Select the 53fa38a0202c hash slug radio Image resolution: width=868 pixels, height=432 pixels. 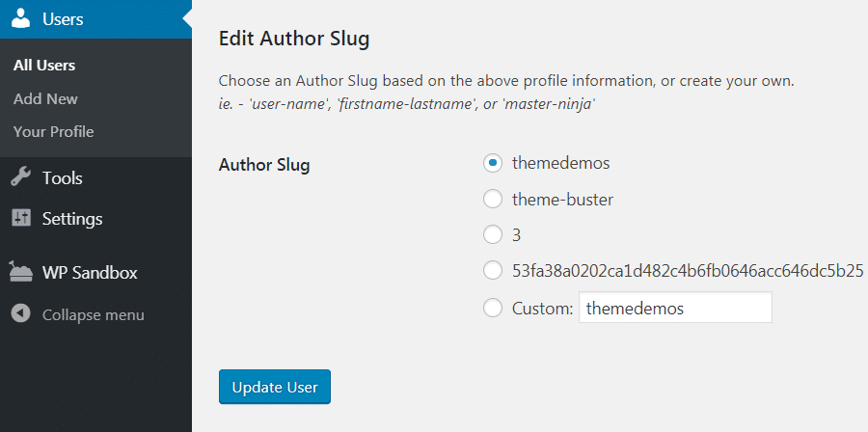493,270
